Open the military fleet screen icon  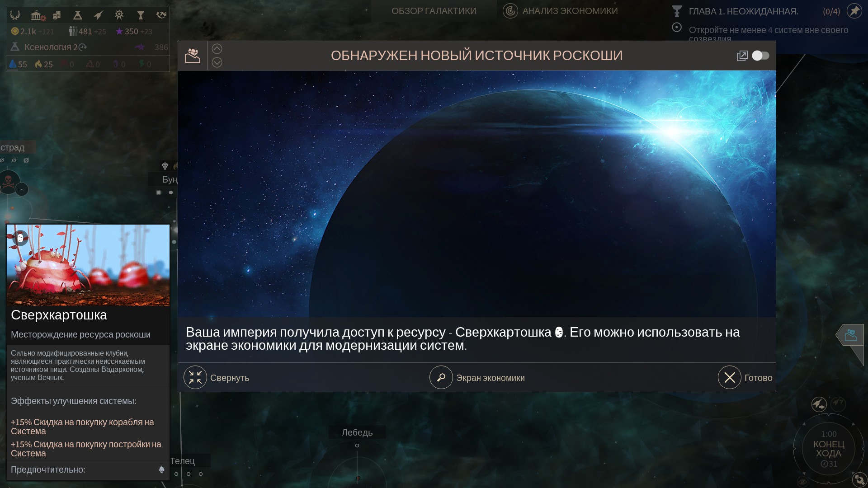tap(98, 15)
